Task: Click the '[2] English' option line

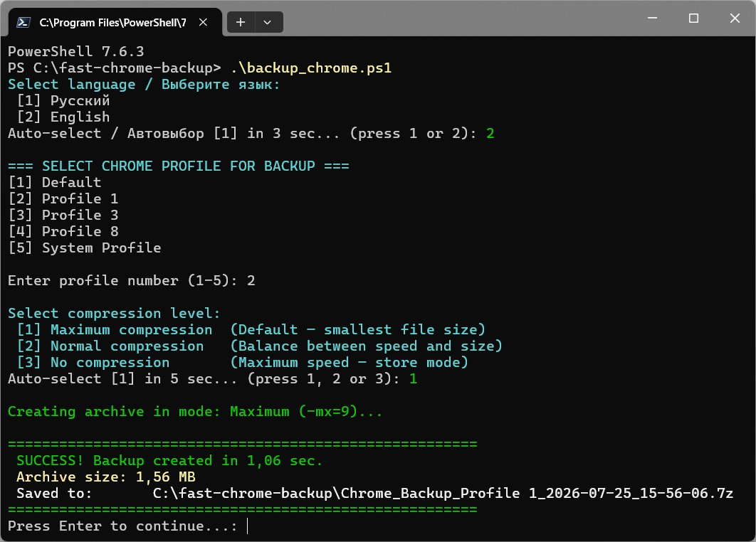Action: coord(63,117)
